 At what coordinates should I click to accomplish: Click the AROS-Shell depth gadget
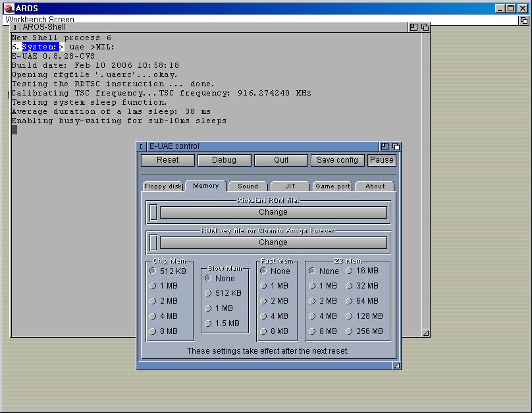(425, 27)
